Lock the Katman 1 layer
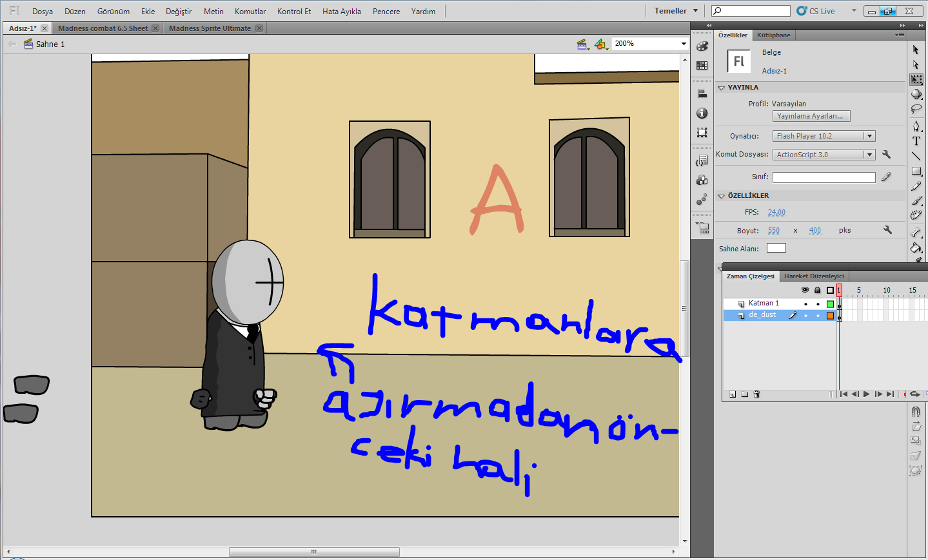This screenshot has width=928, height=560. click(818, 304)
